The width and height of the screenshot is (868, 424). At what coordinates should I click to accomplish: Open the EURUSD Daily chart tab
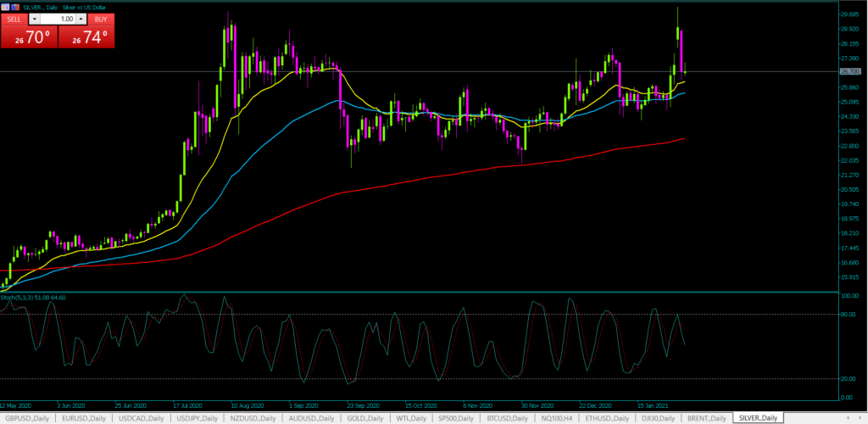(x=81, y=418)
